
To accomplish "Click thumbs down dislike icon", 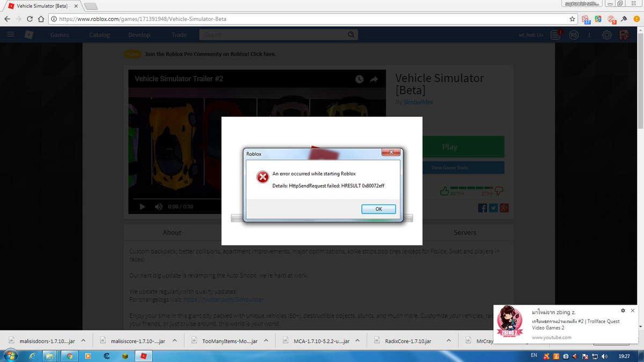I will click(x=499, y=190).
